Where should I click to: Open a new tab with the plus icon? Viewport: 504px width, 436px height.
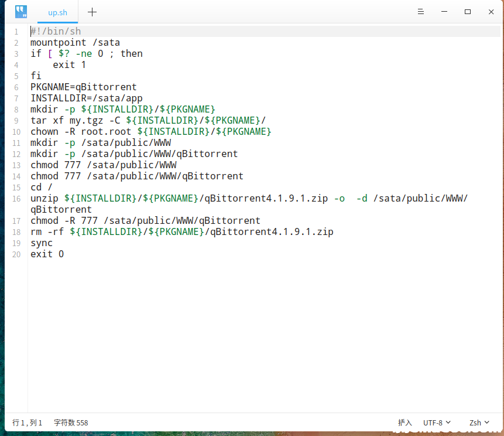(92, 12)
